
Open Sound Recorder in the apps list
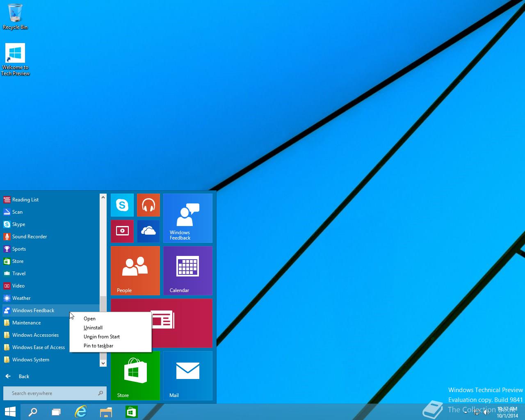point(51,237)
